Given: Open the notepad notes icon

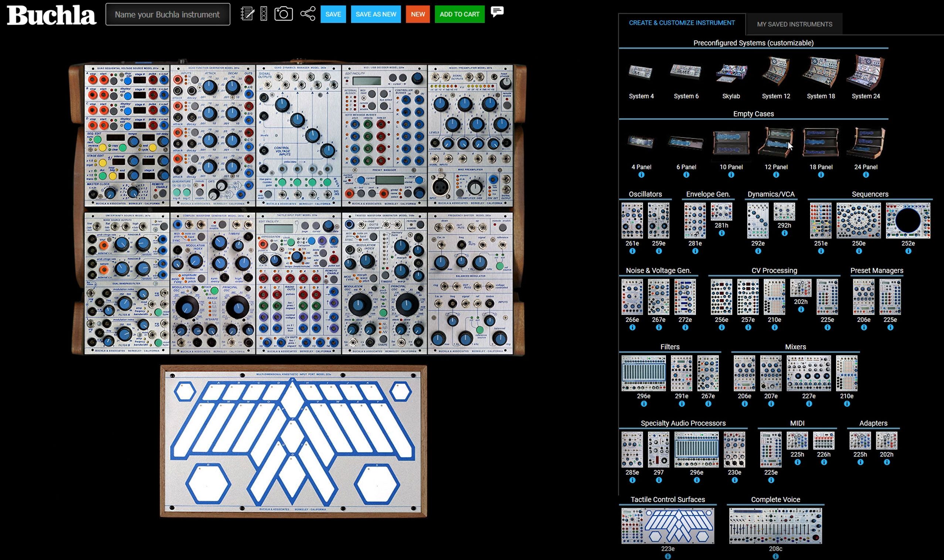Looking at the screenshot, I should [x=247, y=14].
